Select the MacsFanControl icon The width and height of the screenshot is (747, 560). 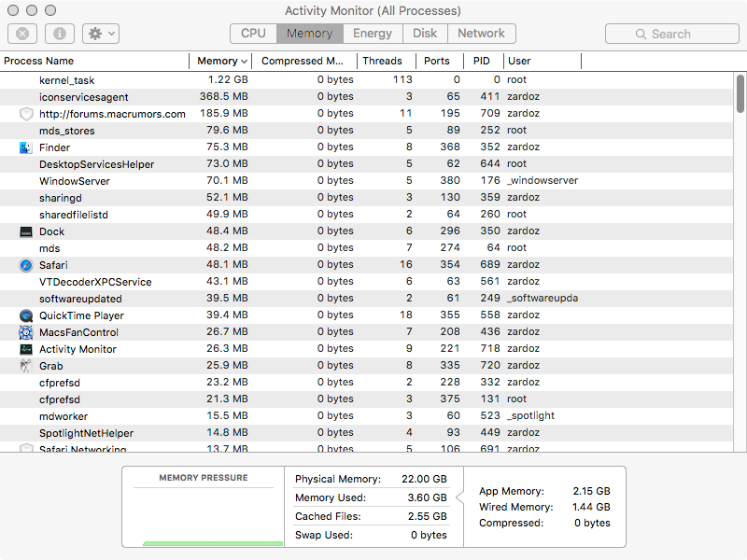[x=26, y=332]
